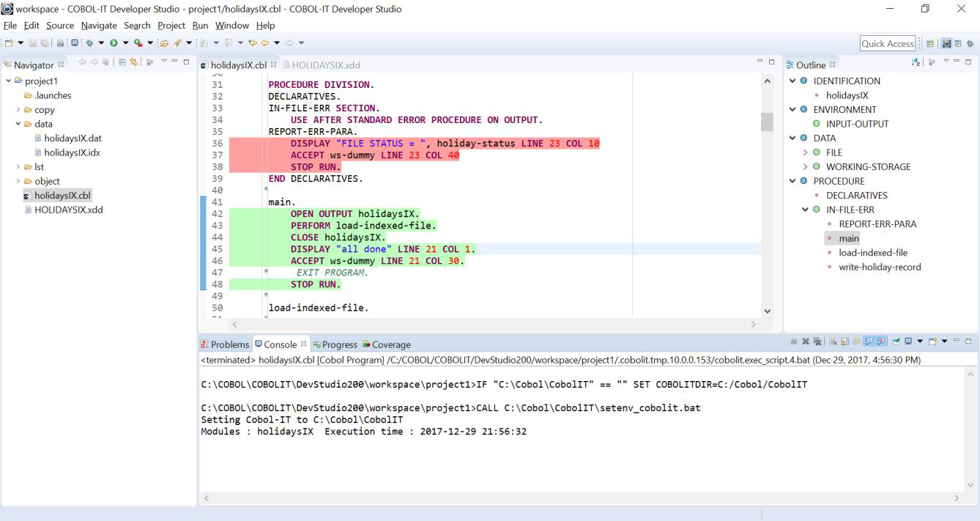Expand the copy folder in Navigator

click(18, 110)
